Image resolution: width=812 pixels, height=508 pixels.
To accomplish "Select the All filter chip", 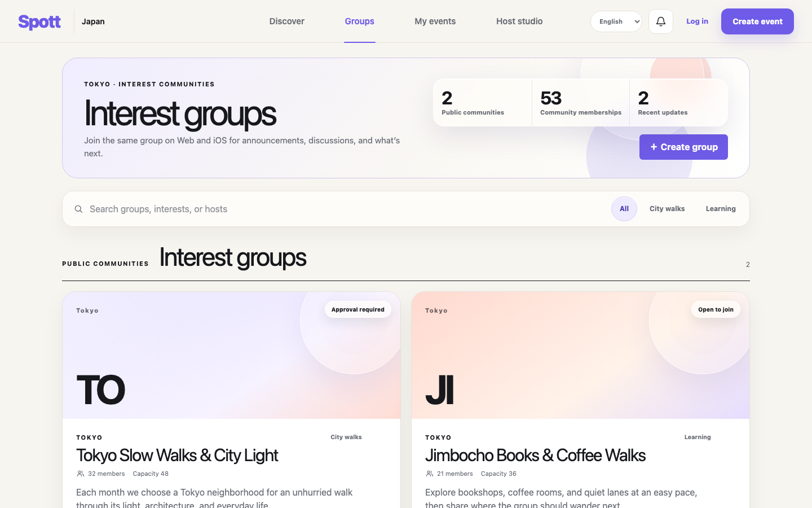I will [x=624, y=209].
